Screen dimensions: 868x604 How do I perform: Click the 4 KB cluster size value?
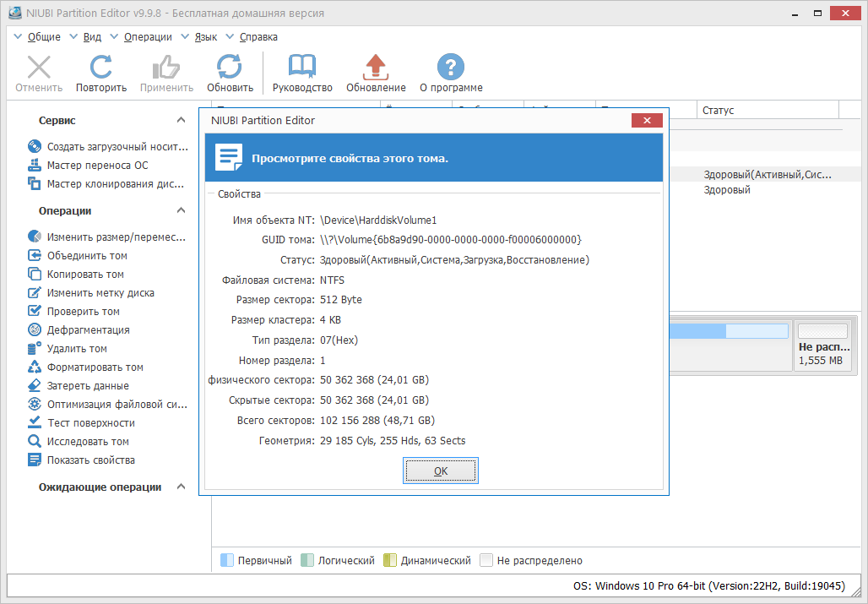(x=330, y=320)
